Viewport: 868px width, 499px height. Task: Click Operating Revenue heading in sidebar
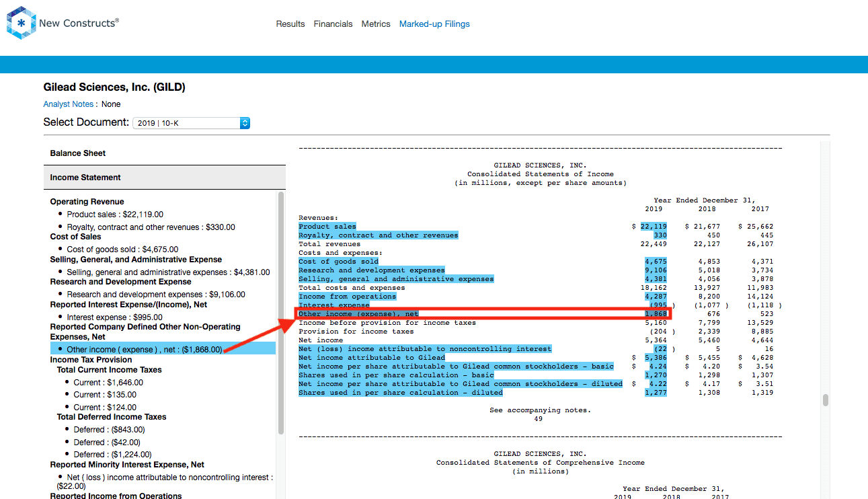tap(87, 202)
